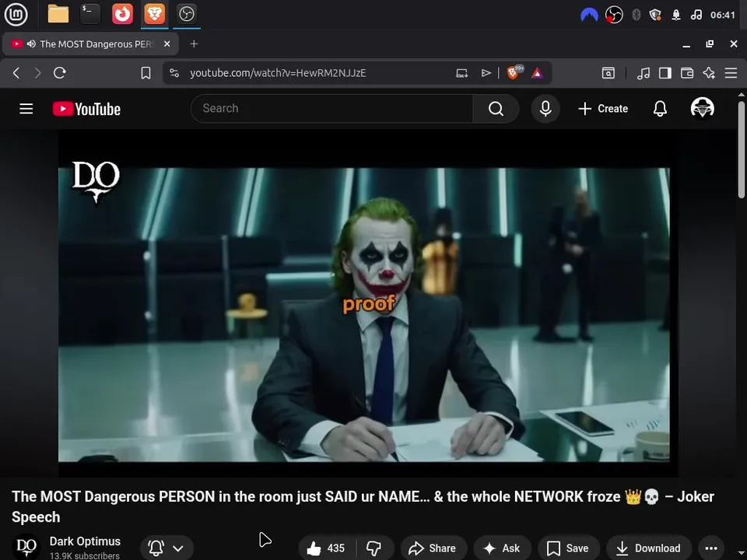Viewport: 747px width, 560px height.
Task: Click the YouTube Search field
Action: click(x=331, y=109)
